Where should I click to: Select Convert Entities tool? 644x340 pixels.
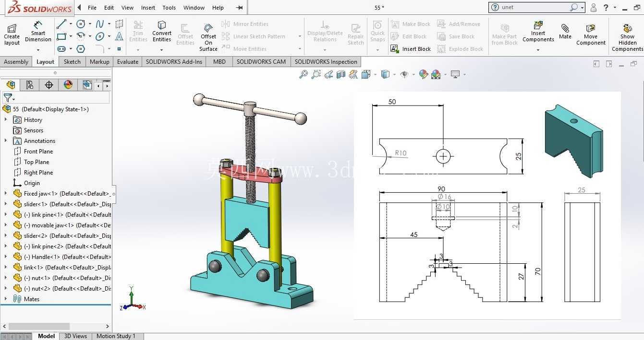click(x=162, y=32)
